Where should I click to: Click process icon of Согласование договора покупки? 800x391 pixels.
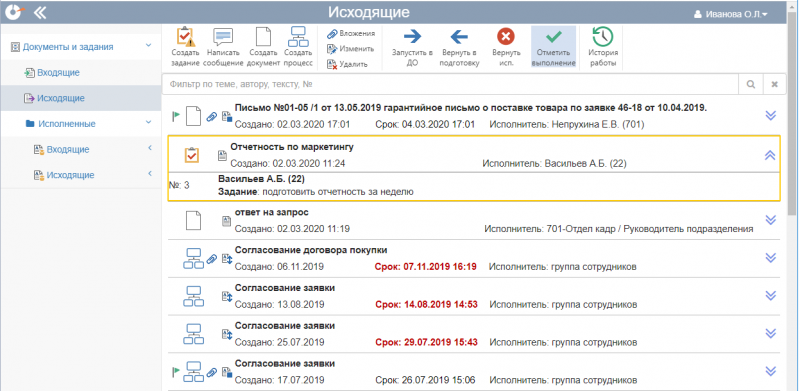pos(193,258)
